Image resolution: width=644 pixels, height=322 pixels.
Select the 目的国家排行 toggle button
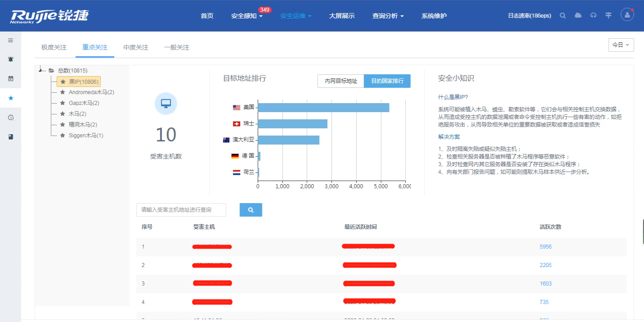[x=387, y=81]
